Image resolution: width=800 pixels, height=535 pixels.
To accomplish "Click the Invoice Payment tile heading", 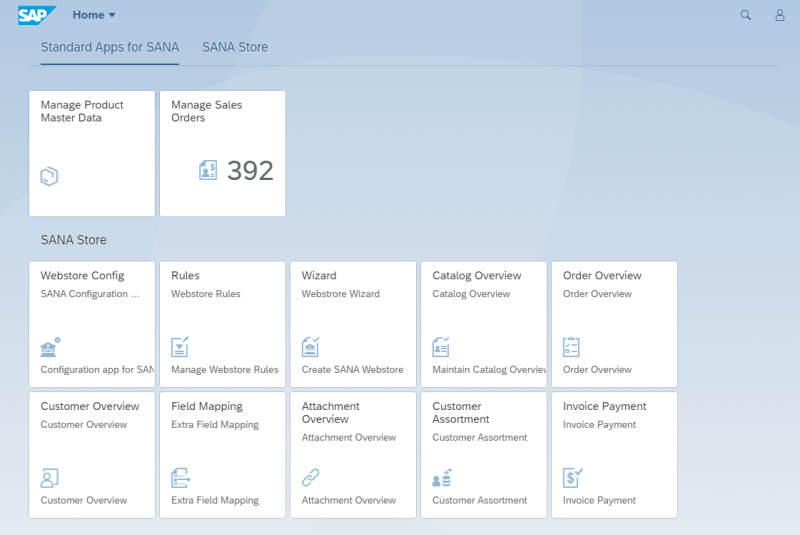I will 605,406.
